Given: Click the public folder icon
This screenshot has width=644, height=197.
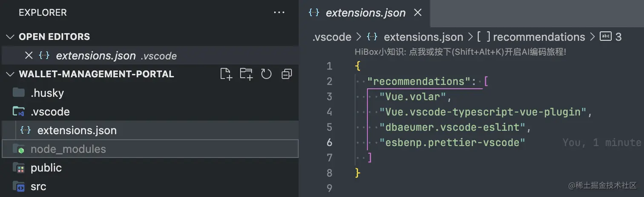Looking at the screenshot, I should pos(18,168).
